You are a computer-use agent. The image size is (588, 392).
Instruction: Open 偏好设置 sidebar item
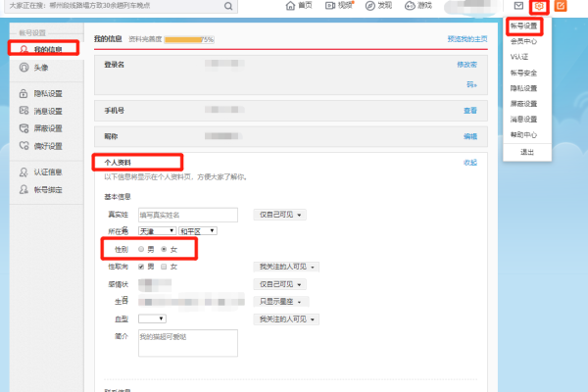40,146
